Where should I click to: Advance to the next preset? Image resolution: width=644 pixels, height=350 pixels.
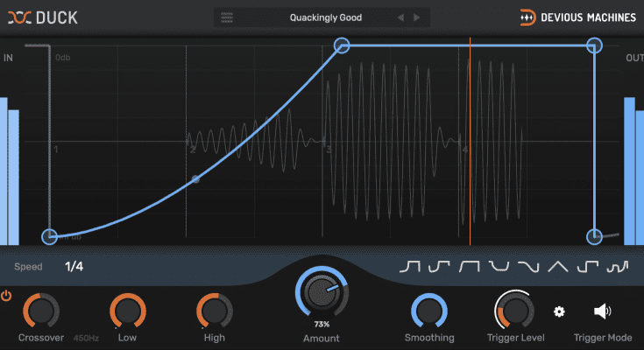416,17
